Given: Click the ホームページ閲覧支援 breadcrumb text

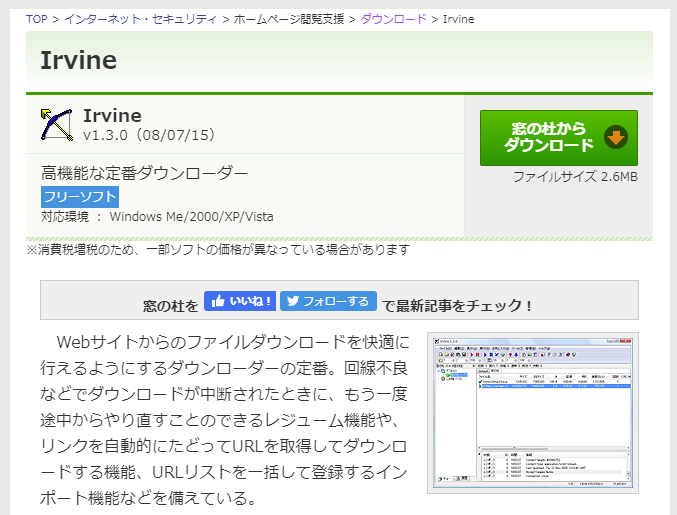Looking at the screenshot, I should click(289, 19).
